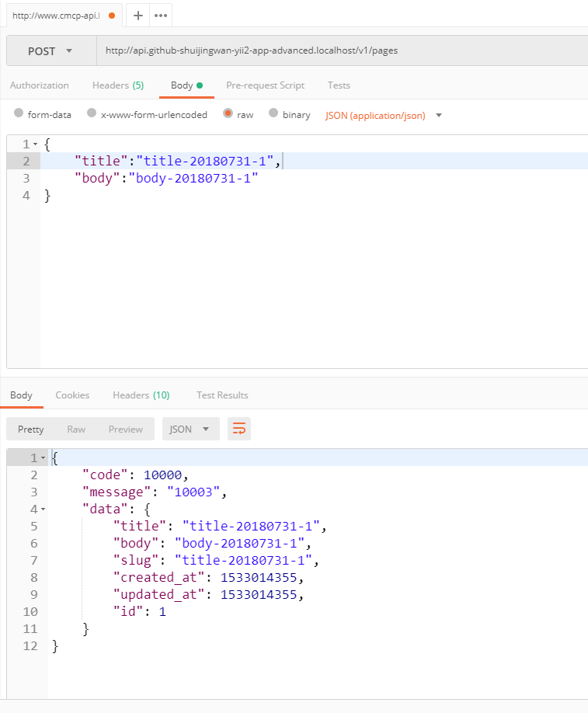Open the POST method dropdown
The image size is (588, 713).
51,51
